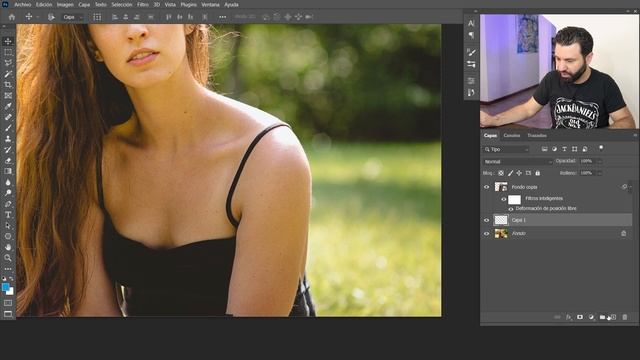
Task: Create new adjustment layer icon
Action: pyautogui.click(x=591, y=317)
